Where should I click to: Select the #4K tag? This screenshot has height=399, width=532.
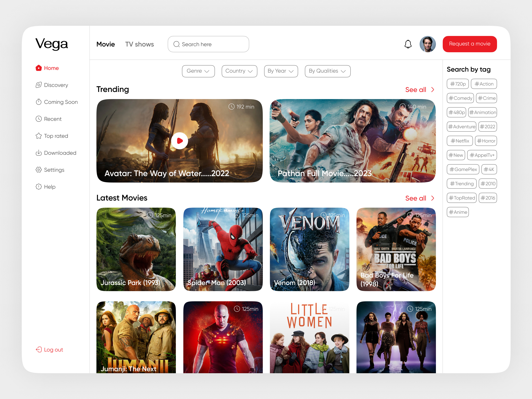[489, 169]
